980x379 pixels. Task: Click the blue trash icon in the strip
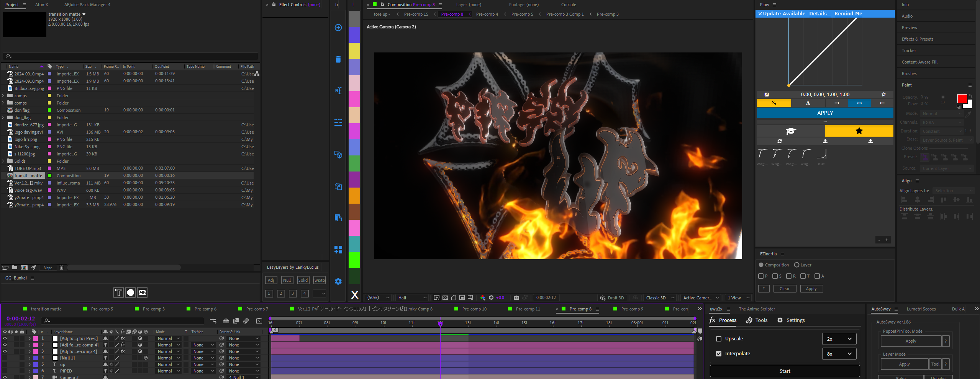[x=338, y=59]
